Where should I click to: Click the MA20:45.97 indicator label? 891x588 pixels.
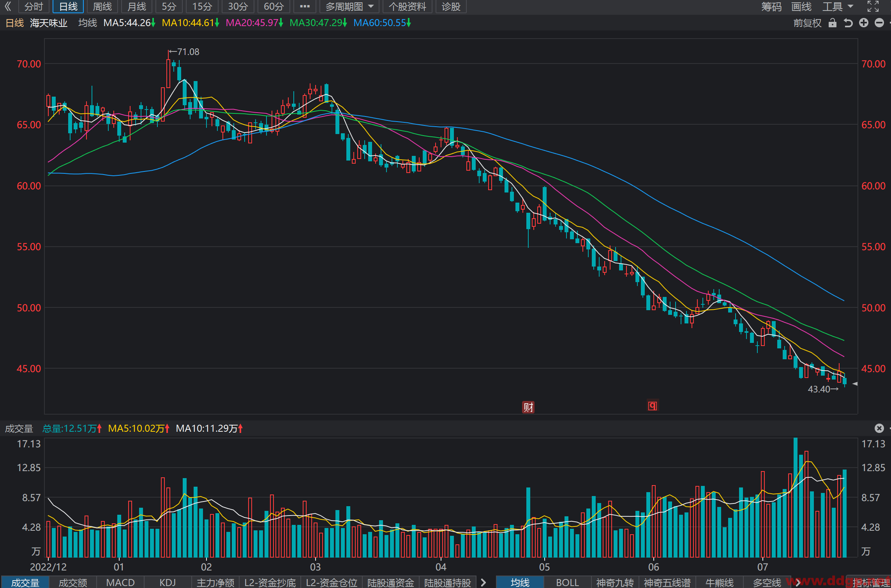(x=254, y=23)
